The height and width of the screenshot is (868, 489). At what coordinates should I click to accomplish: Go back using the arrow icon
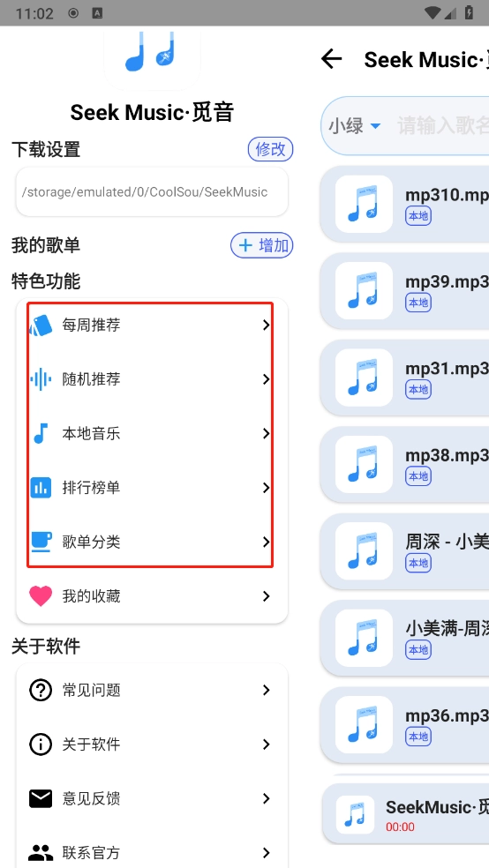[x=331, y=59]
